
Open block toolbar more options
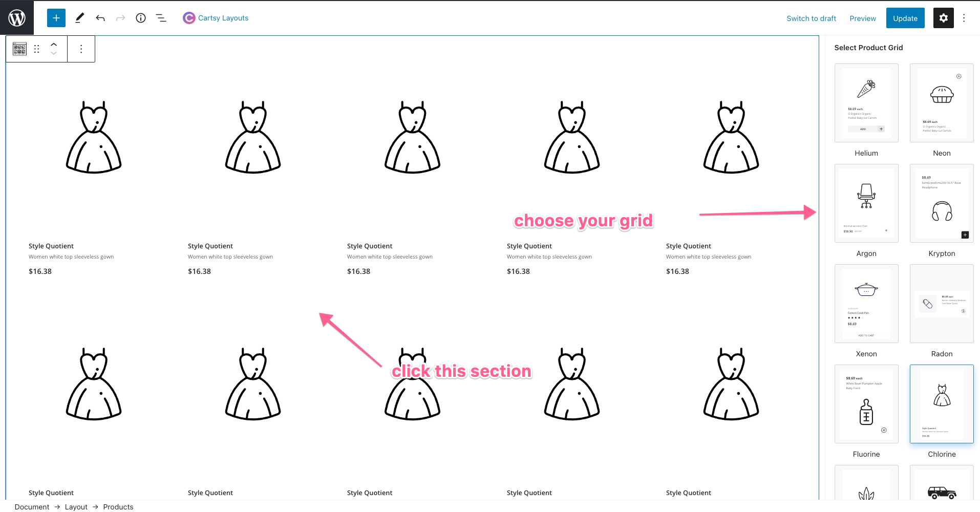(81, 49)
